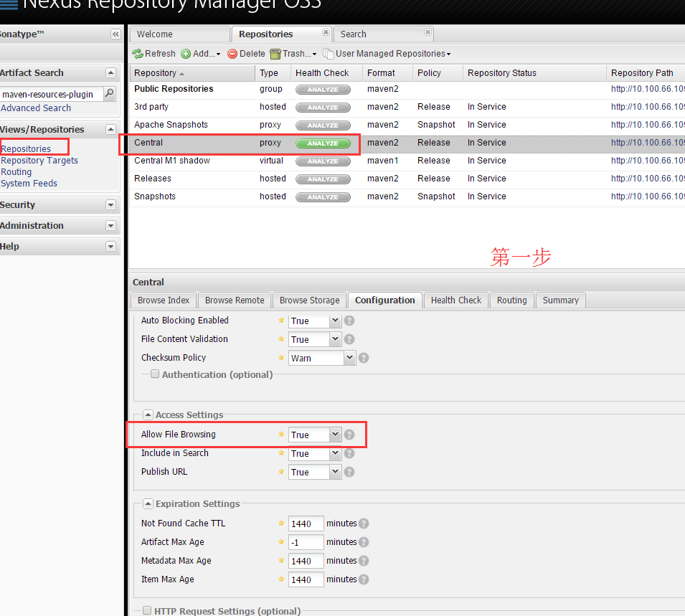Click help icon beside Checksum Policy

click(364, 359)
